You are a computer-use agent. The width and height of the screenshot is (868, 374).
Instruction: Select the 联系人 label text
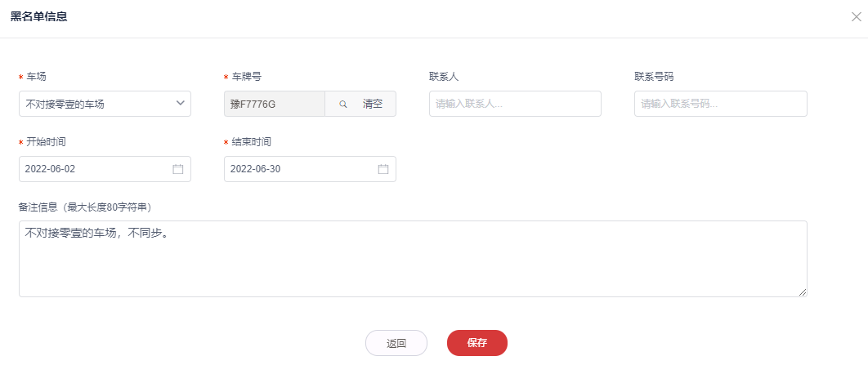pyautogui.click(x=444, y=77)
